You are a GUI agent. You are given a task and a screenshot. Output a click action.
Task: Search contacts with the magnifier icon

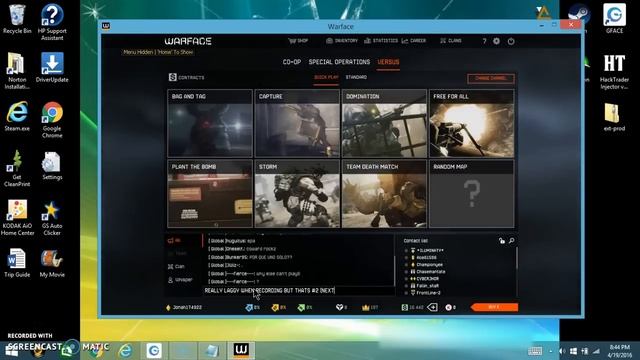(x=511, y=241)
